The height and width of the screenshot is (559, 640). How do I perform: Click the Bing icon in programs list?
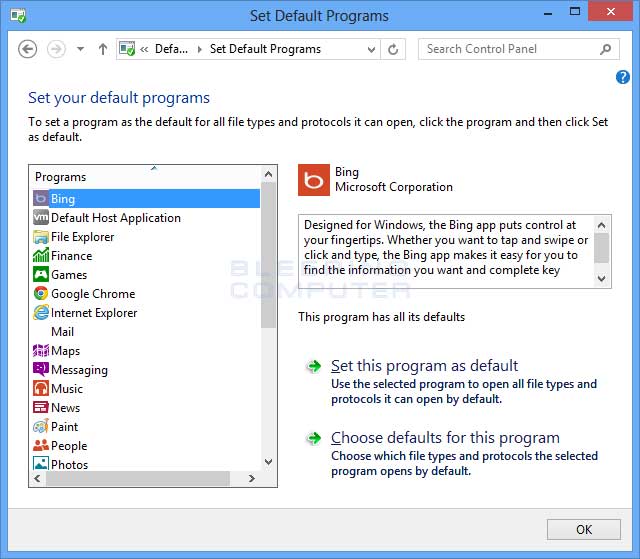click(40, 199)
